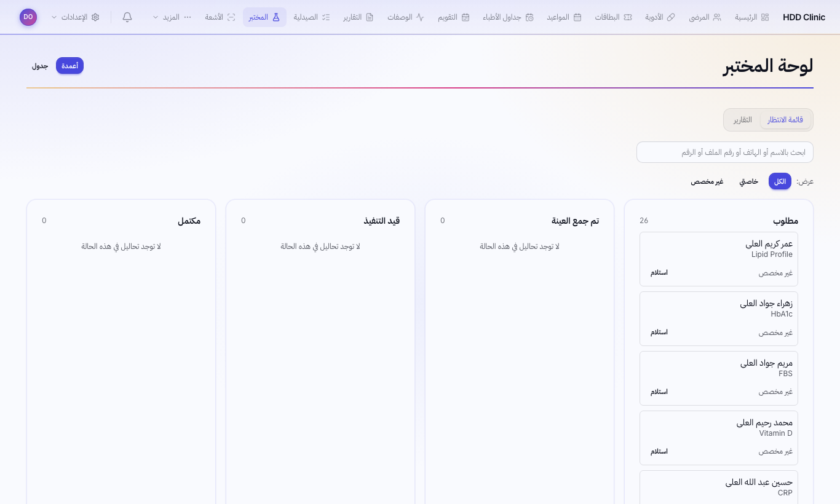Expand the المزيد dropdown chevron

pos(156,17)
